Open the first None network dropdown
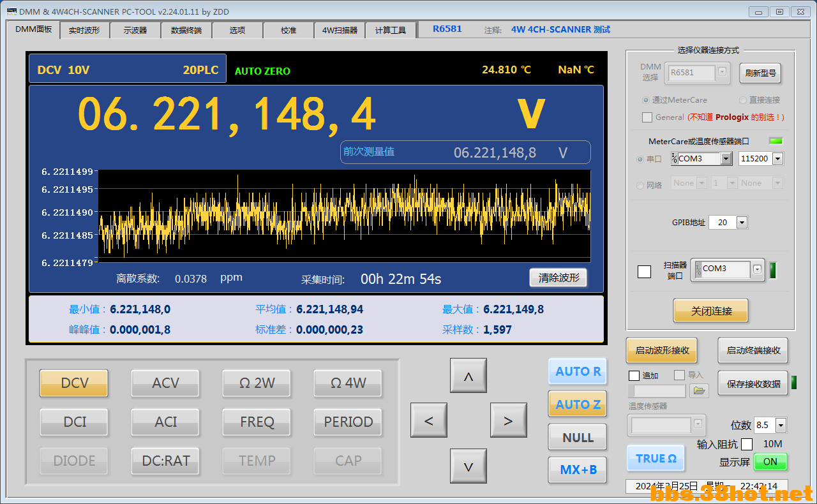Viewport: 817px width, 504px height. coord(702,183)
